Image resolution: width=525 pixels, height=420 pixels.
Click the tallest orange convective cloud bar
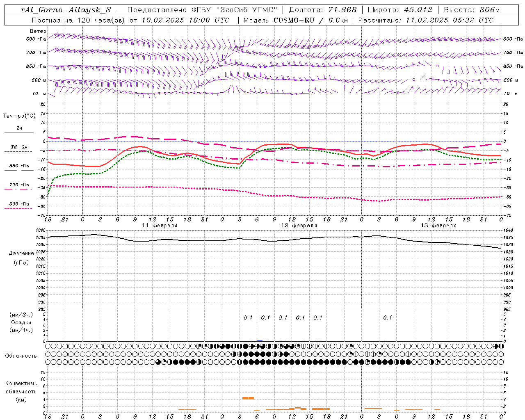[x=248, y=398]
